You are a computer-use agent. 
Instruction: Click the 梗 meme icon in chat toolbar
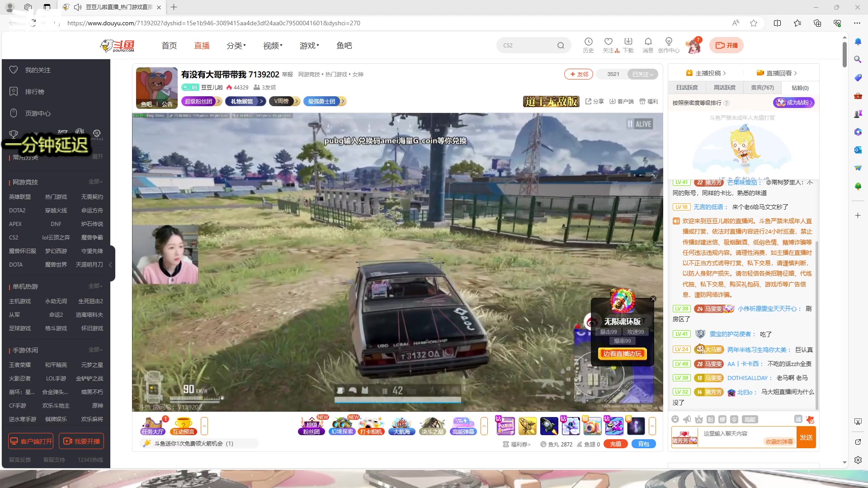coord(722,419)
